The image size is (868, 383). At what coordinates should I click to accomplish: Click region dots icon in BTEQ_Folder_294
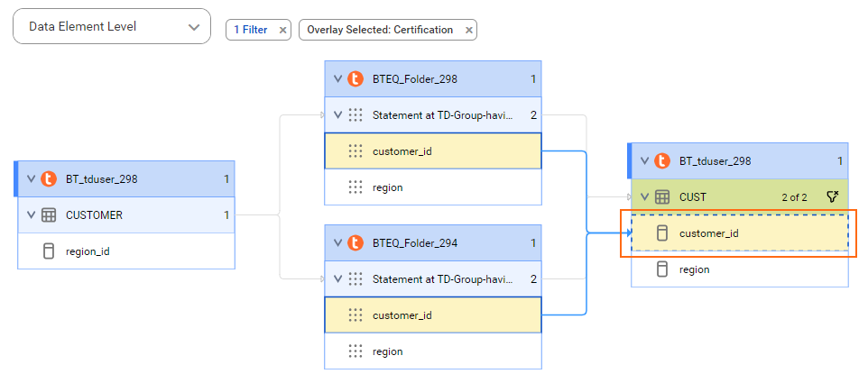point(356,351)
